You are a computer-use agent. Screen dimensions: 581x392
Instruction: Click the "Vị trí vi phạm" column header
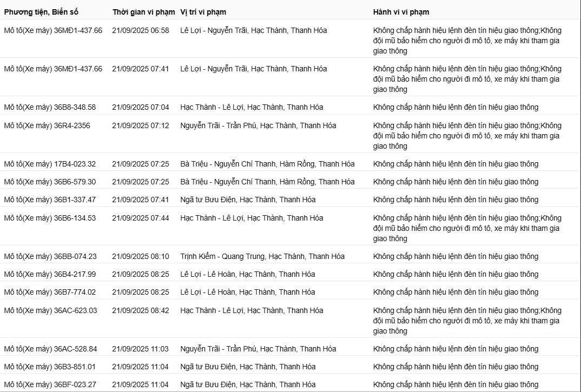[x=203, y=12]
